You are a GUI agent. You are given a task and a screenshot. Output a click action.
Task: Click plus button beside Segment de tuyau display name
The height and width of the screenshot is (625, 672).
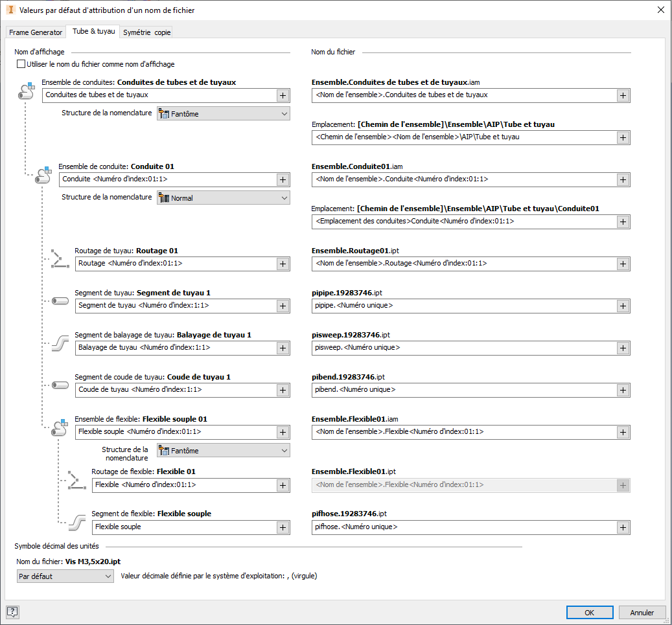[x=283, y=306]
